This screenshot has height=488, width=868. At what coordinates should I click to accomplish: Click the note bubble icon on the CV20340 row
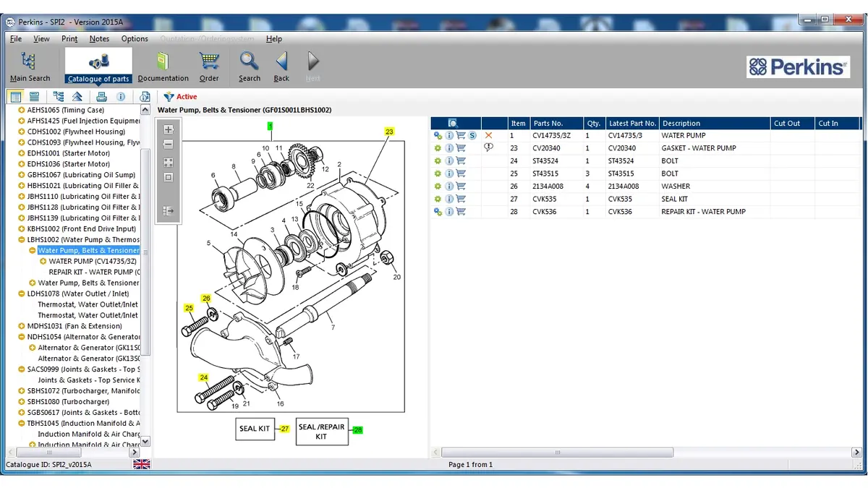489,147
